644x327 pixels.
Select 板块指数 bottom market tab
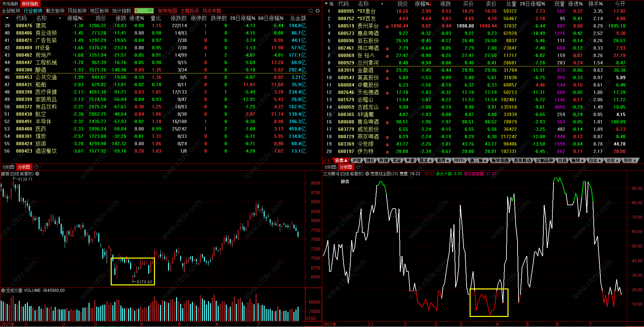[500, 160]
